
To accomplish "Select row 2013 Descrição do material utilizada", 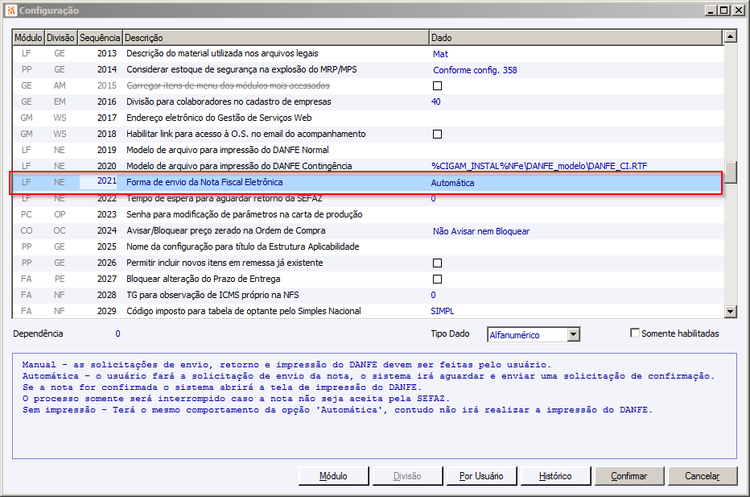I will (368, 54).
